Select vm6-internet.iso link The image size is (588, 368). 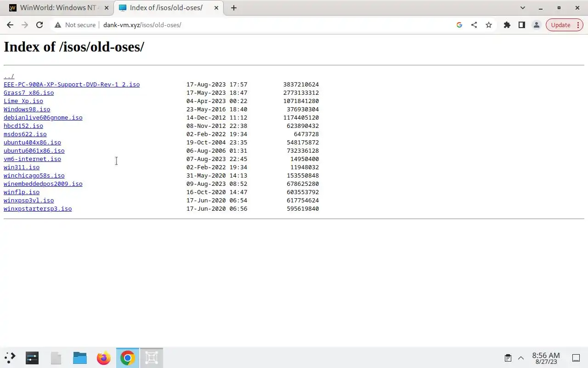click(32, 159)
